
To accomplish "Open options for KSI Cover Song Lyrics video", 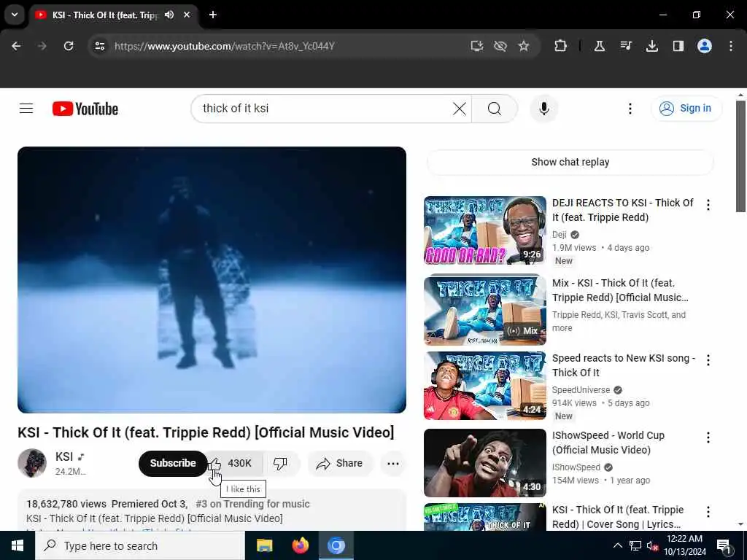I will coord(708,511).
